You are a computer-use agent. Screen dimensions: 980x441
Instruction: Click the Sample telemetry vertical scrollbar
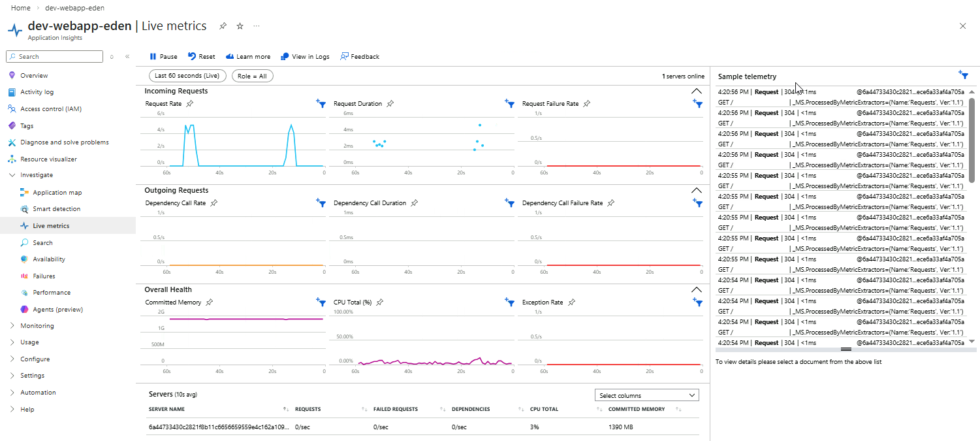point(972,140)
